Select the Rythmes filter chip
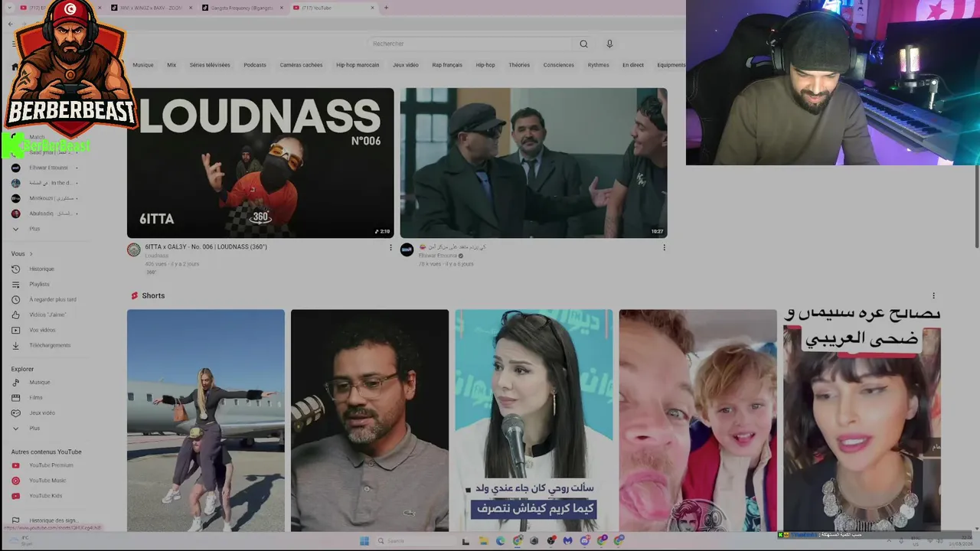This screenshot has height=551, width=980. tap(599, 65)
